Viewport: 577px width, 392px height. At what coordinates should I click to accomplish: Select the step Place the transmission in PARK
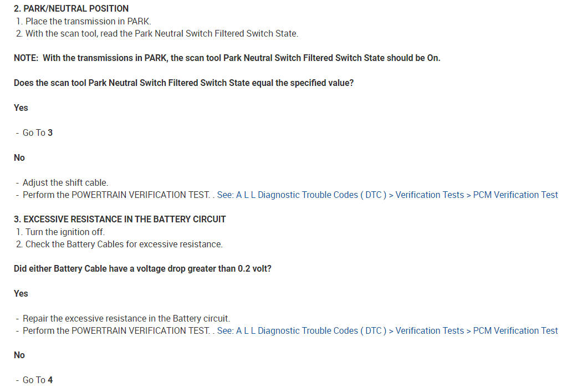[x=88, y=22]
